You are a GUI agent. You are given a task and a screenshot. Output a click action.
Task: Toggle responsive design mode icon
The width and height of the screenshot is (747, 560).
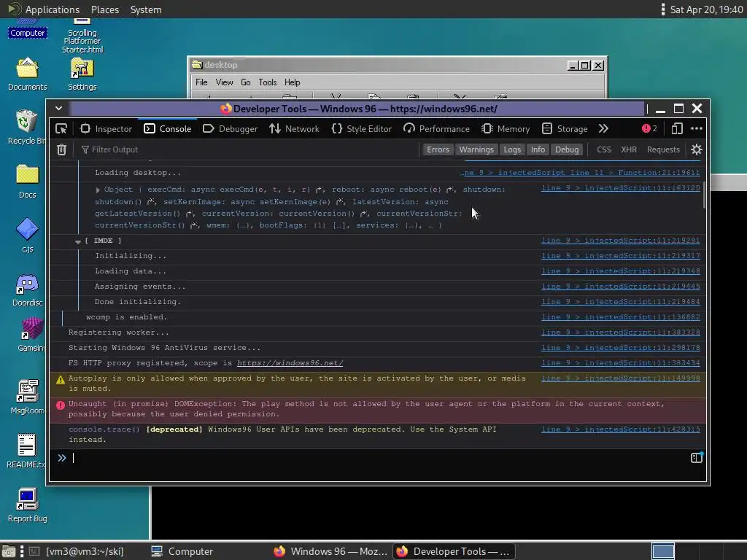pyautogui.click(x=677, y=128)
